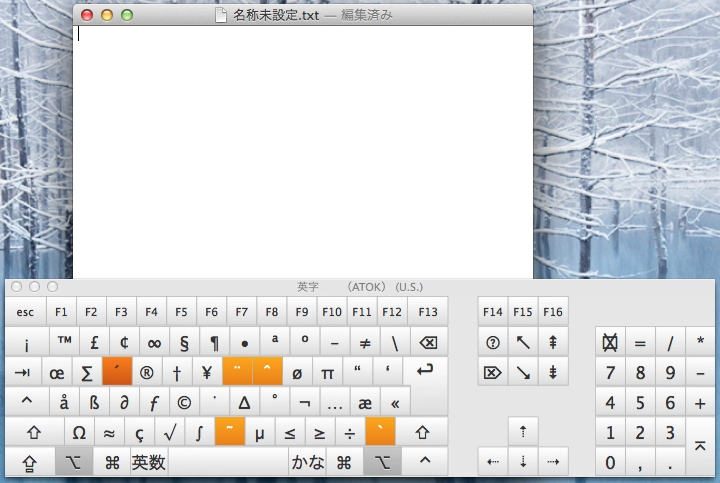The width and height of the screenshot is (720, 483).
Task: Click the right arrow key
Action: 553,461
